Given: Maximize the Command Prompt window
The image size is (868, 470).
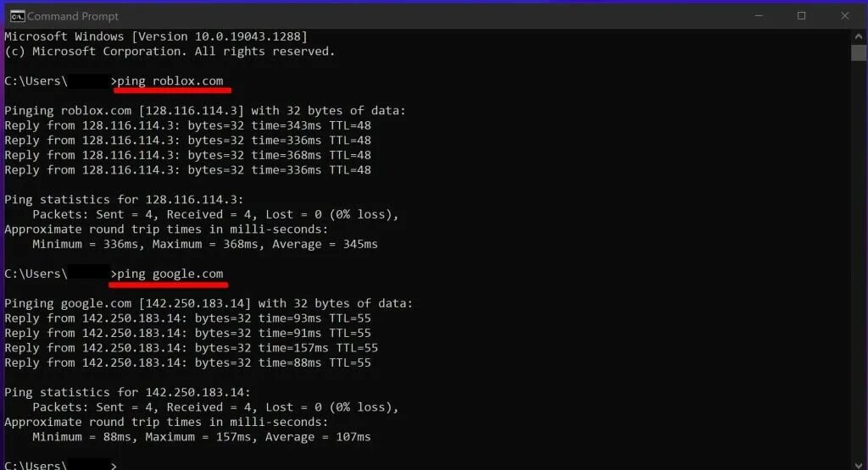Looking at the screenshot, I should [801, 16].
